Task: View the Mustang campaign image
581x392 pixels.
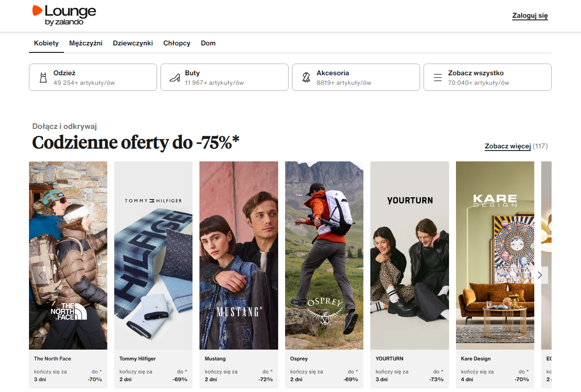Action: (x=238, y=255)
